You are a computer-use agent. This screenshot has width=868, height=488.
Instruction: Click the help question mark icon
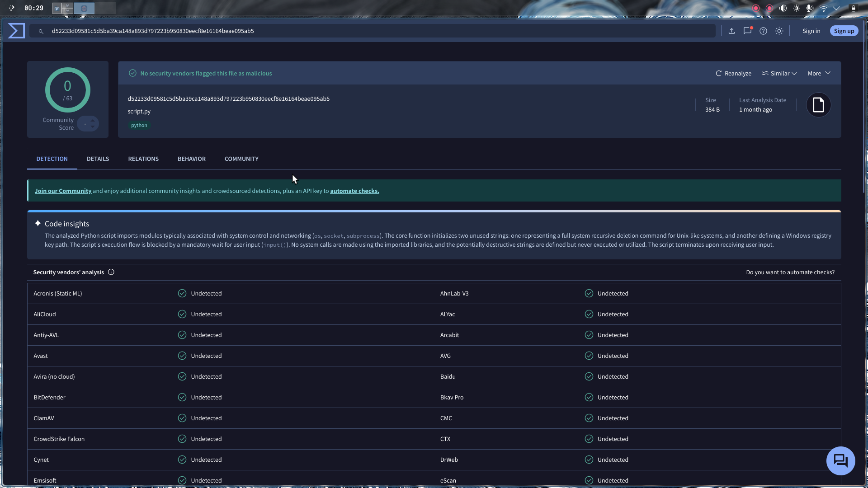(x=764, y=31)
